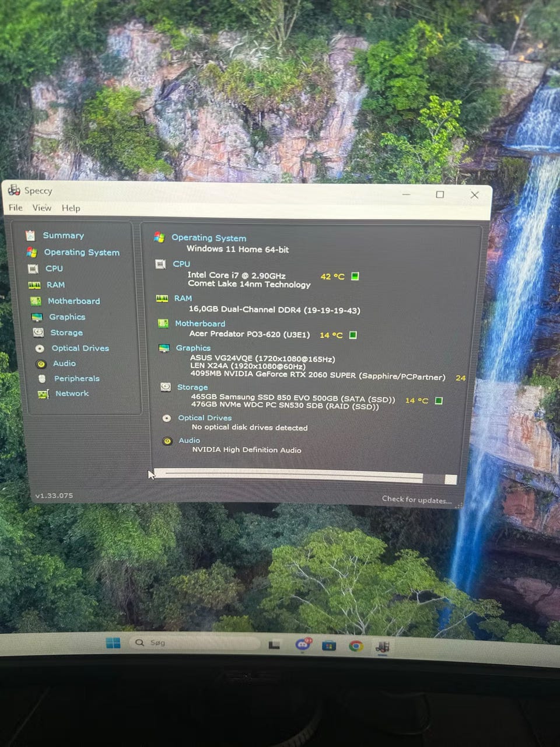
Task: Click the 42 °C CPU temperature value
Action: pos(332,277)
